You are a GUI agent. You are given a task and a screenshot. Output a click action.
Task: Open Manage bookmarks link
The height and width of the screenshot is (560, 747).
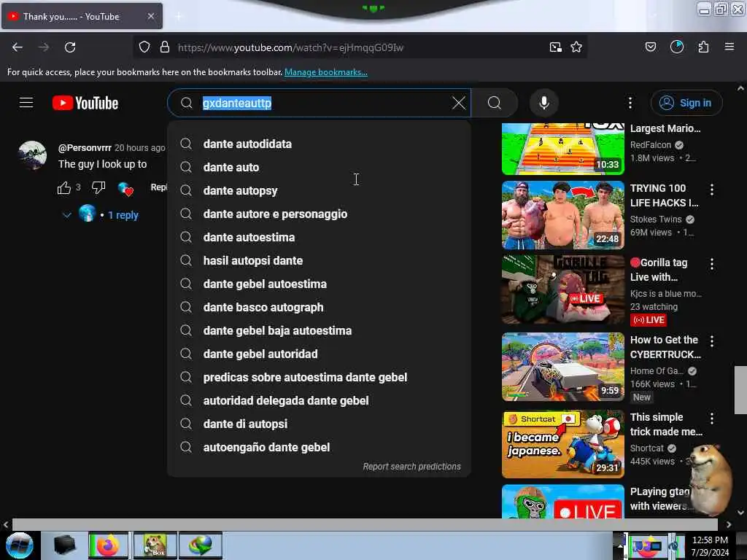[326, 72]
